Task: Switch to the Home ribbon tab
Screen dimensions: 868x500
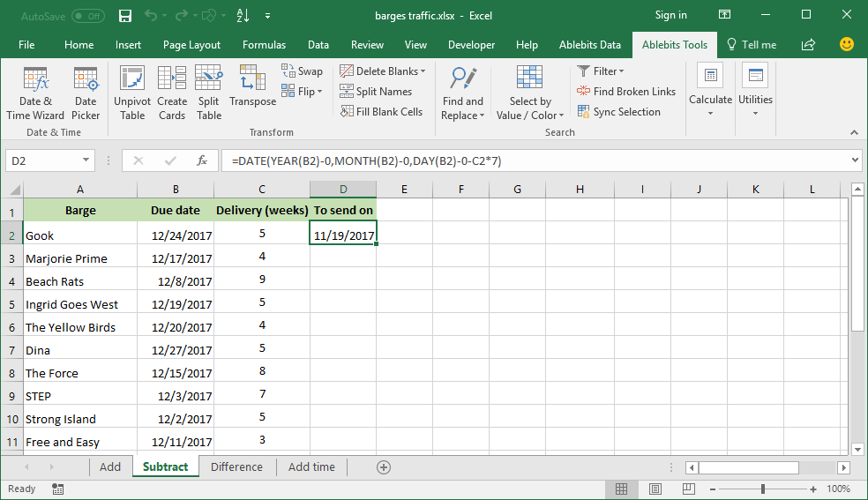Action: [x=79, y=45]
